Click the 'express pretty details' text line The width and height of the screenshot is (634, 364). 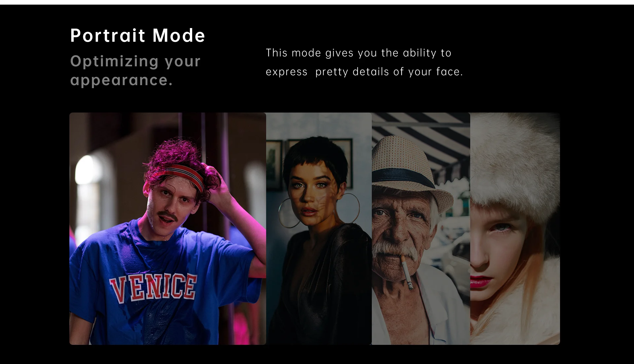365,72
